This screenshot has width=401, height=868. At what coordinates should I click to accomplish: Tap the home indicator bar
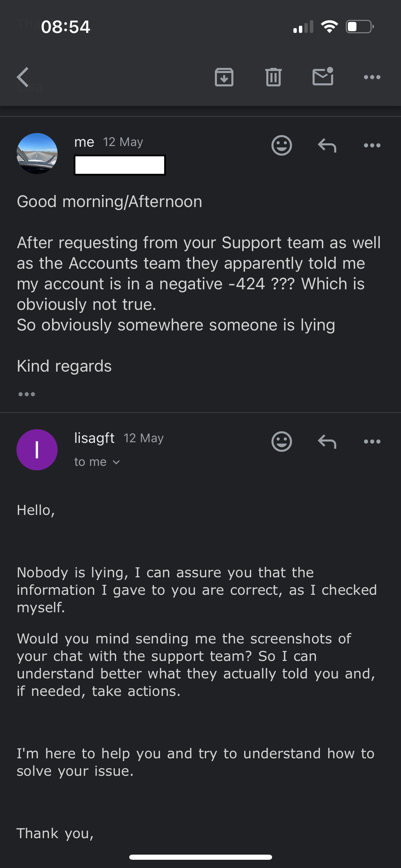pyautogui.click(x=200, y=857)
